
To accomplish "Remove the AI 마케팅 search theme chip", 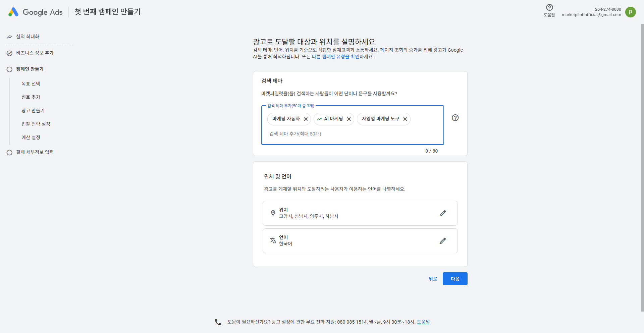I will (x=349, y=119).
